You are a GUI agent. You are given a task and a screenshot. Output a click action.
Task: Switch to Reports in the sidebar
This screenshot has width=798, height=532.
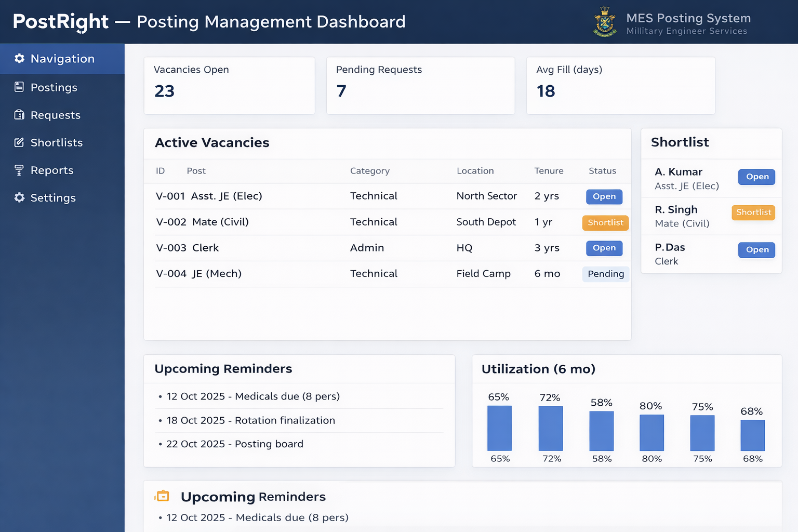click(52, 170)
